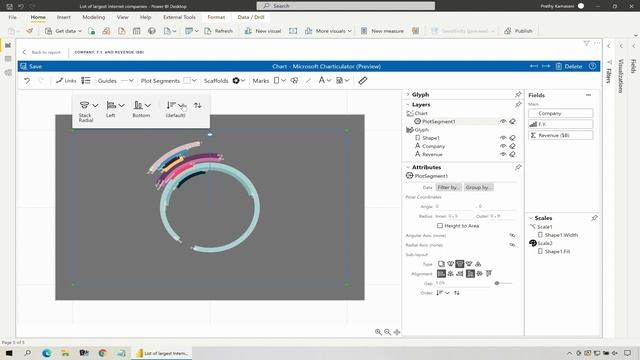Click the Filter by... button

pos(448,187)
